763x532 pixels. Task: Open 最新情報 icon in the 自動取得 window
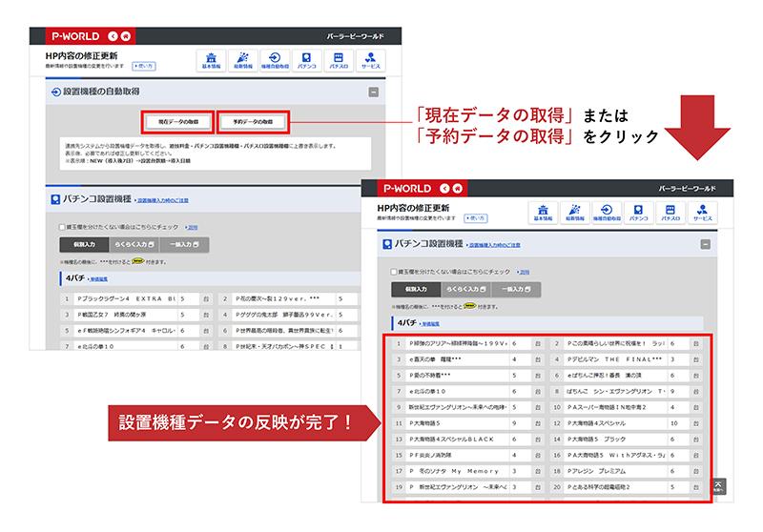[x=242, y=59]
